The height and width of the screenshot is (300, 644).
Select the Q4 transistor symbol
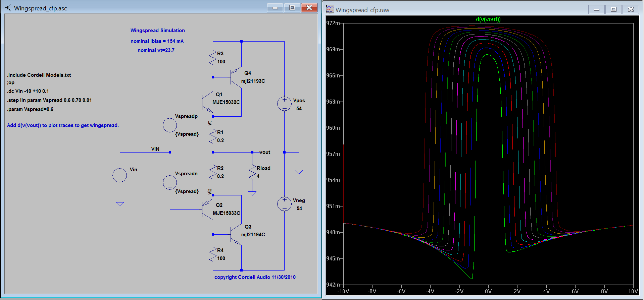tap(236, 77)
